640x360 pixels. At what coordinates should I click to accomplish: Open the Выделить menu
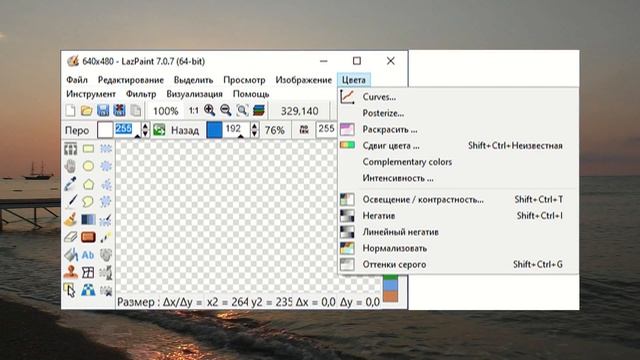pyautogui.click(x=193, y=80)
